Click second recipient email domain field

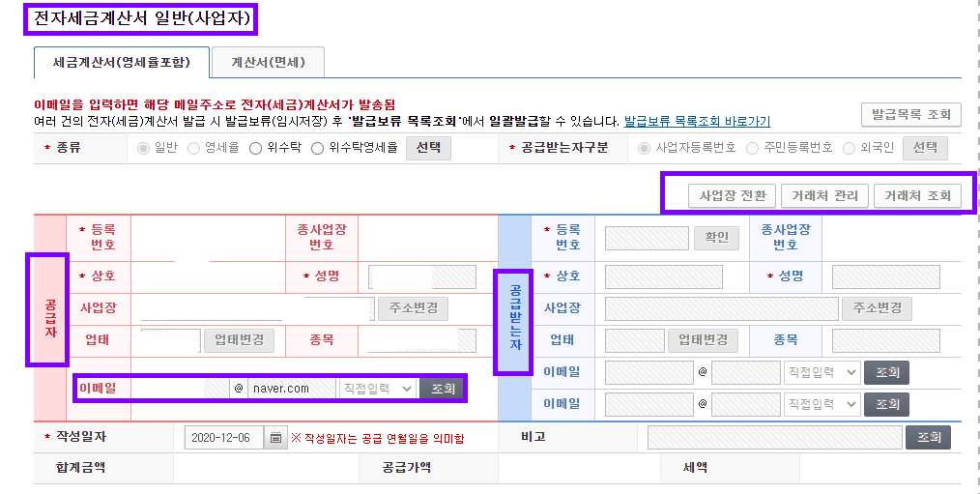coord(745,404)
